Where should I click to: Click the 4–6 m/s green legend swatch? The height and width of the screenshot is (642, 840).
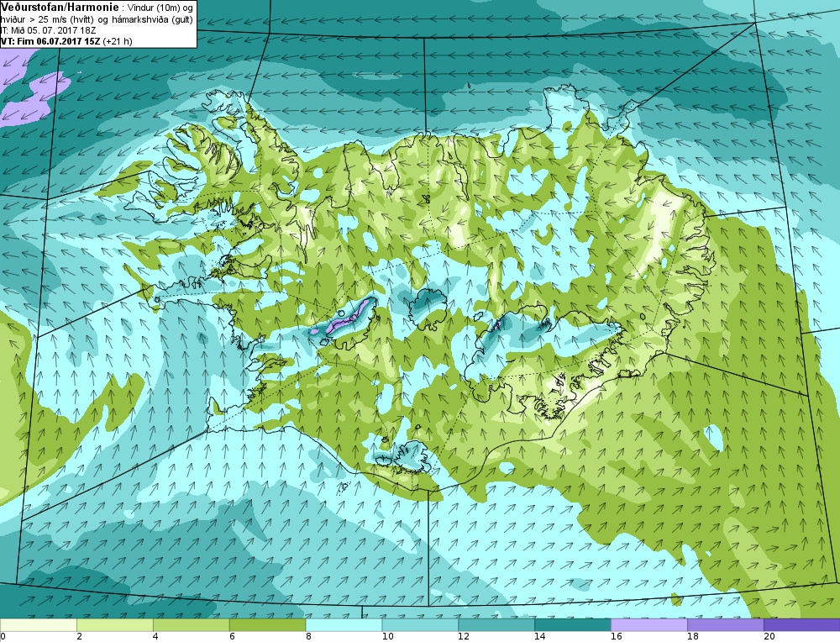[x=192, y=625]
